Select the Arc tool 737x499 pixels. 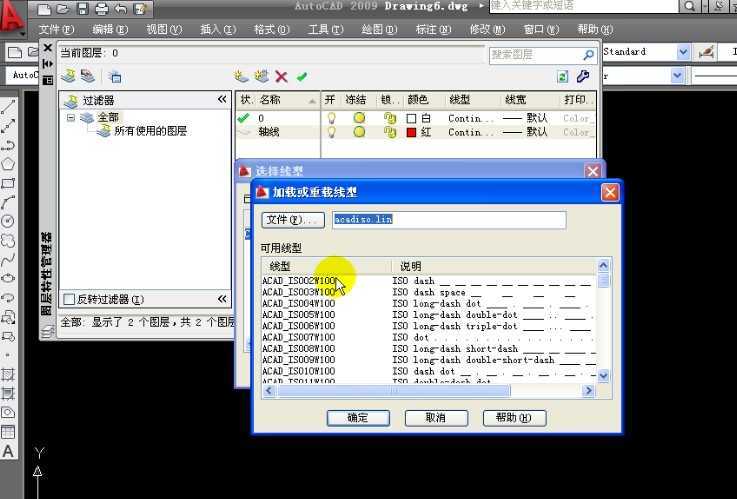tap(8, 202)
